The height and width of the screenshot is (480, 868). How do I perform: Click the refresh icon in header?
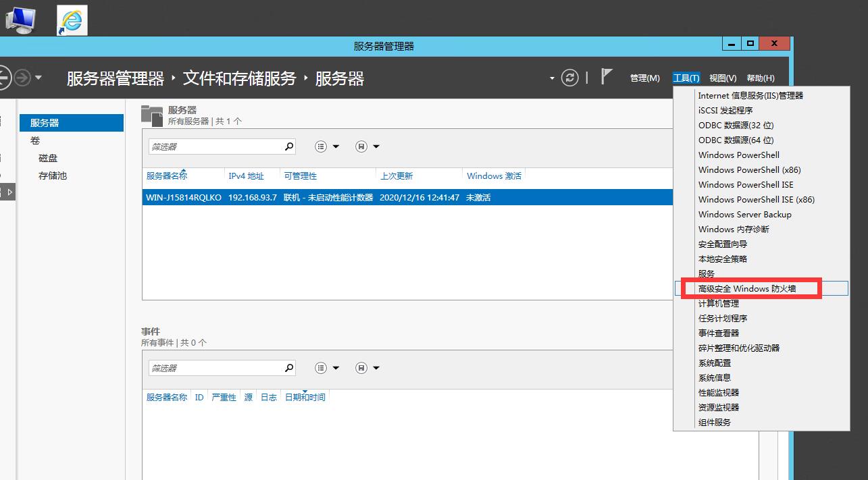[570, 78]
